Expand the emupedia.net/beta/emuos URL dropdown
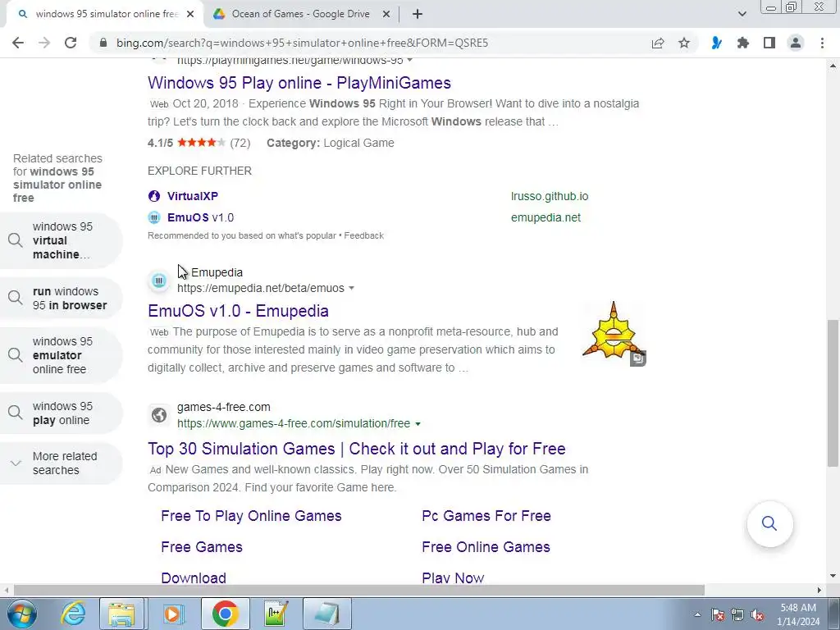 tap(351, 288)
